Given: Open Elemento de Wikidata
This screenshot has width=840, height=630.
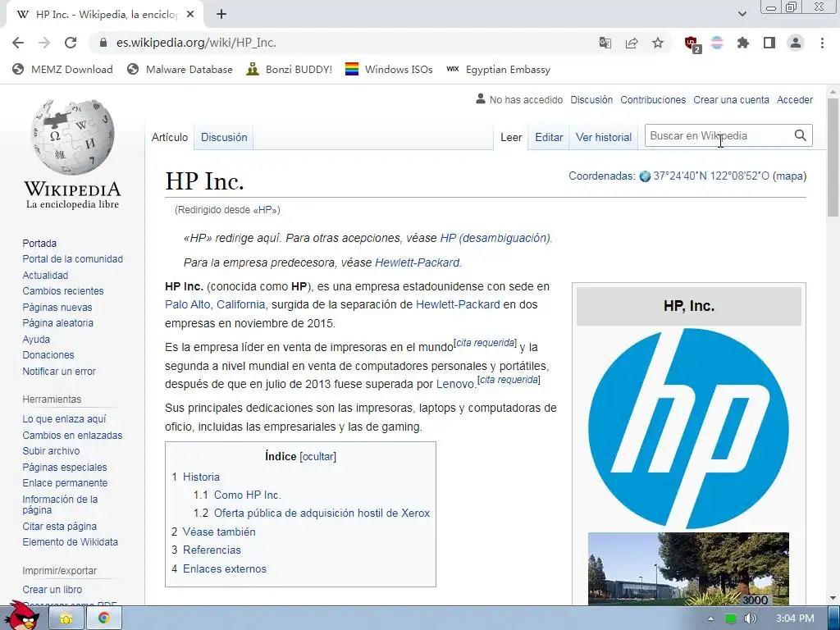Looking at the screenshot, I should point(71,542).
